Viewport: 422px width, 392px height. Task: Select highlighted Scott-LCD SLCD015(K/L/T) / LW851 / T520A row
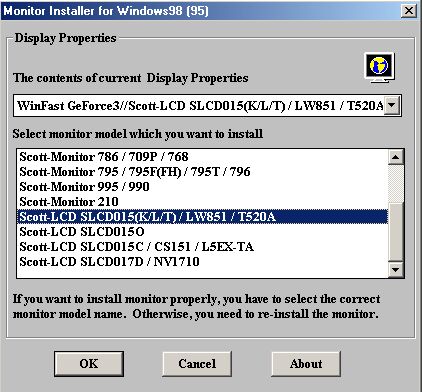[x=202, y=217]
